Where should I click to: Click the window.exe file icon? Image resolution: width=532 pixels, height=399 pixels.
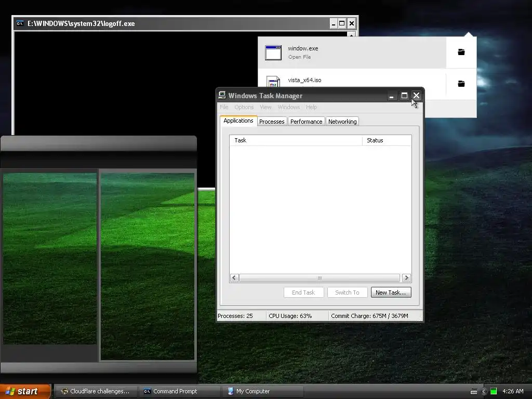click(273, 52)
